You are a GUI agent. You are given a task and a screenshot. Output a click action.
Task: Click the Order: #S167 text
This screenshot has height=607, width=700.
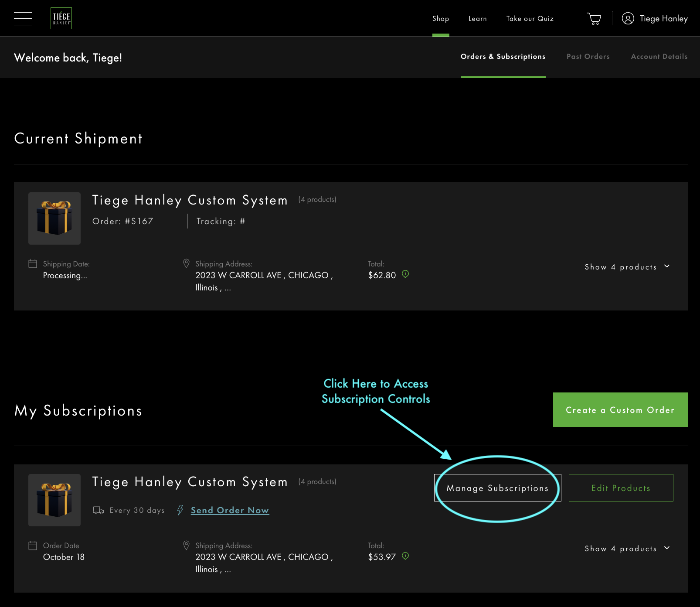coord(123,222)
